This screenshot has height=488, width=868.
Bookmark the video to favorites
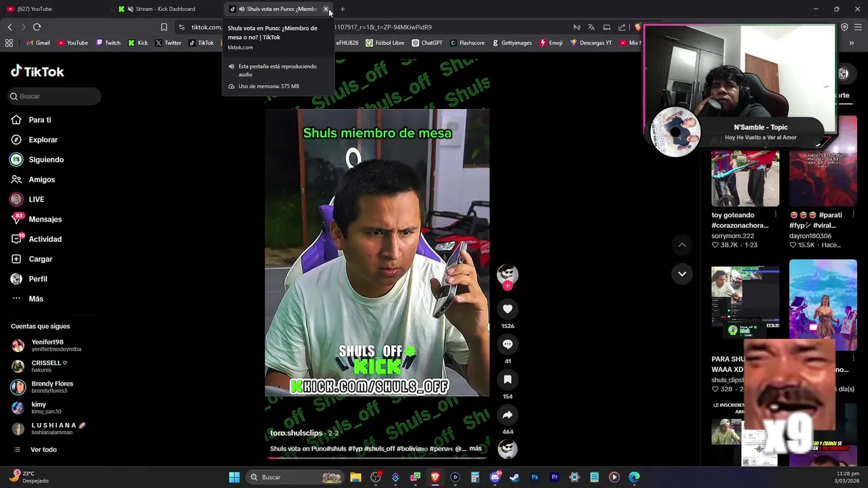point(507,380)
